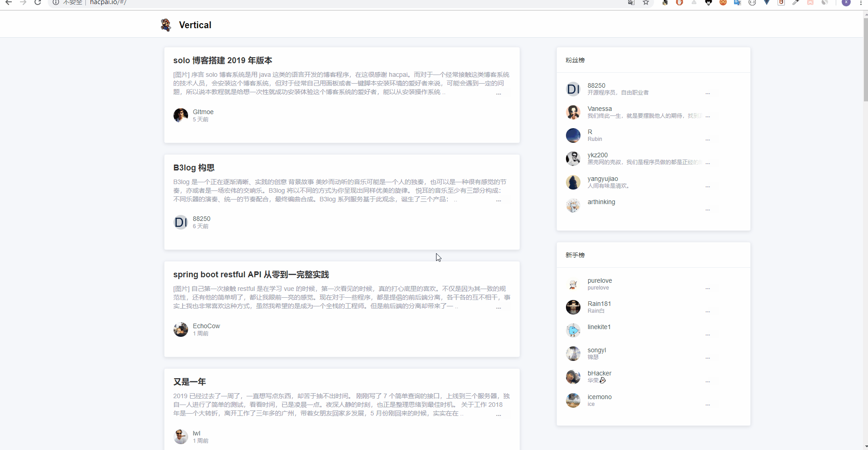This screenshot has width=868, height=450.
Task: Bookmark this page with the star icon
Action: point(646,2)
